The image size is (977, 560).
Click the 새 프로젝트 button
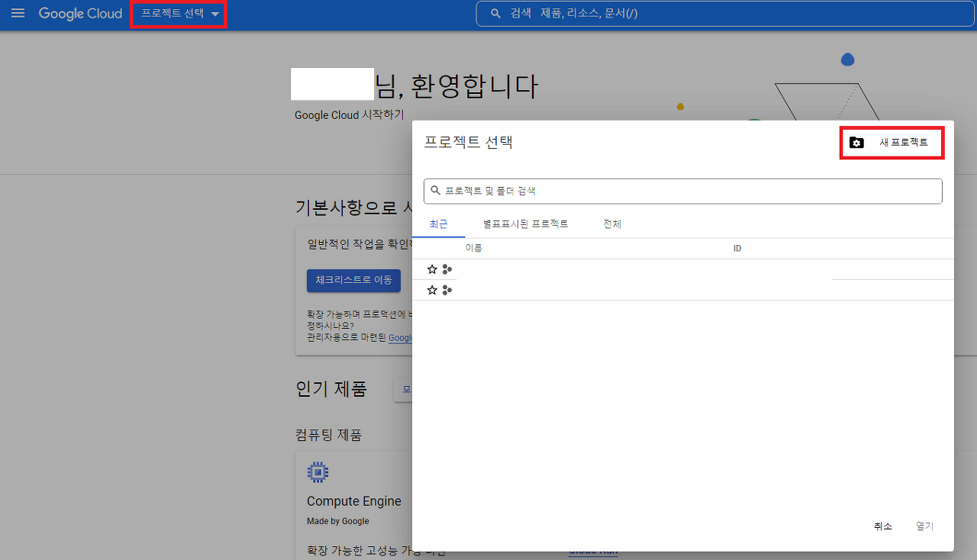pyautogui.click(x=892, y=143)
